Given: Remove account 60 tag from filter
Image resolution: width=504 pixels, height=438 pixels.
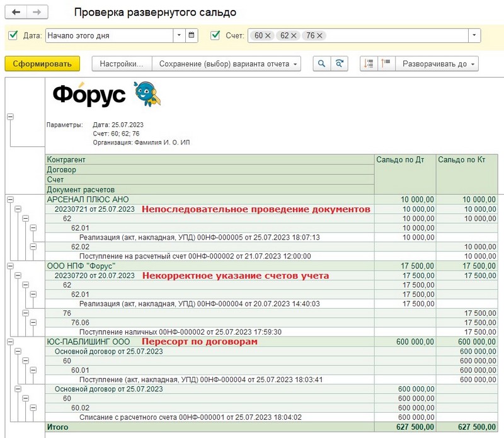Looking at the screenshot, I should coord(268,36).
